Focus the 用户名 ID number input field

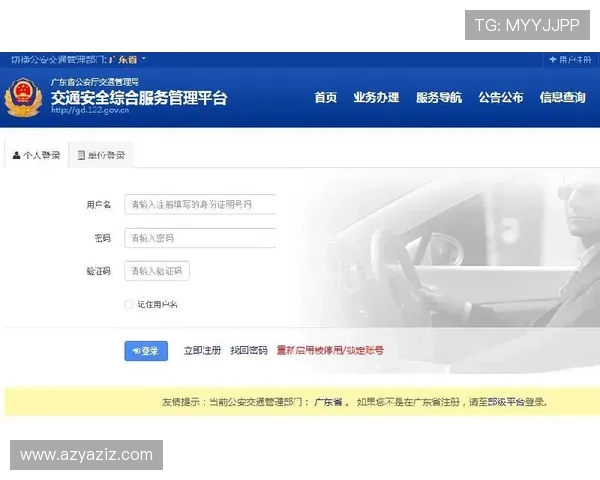(200, 204)
